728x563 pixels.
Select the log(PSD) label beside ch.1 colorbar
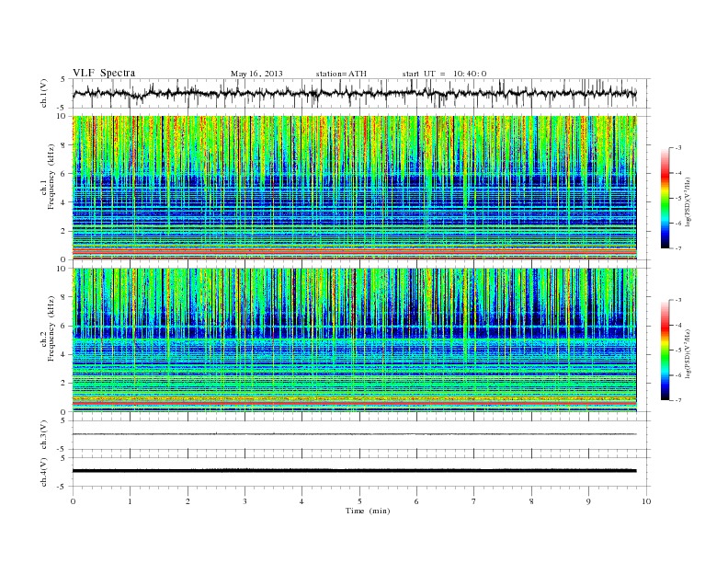coord(688,201)
